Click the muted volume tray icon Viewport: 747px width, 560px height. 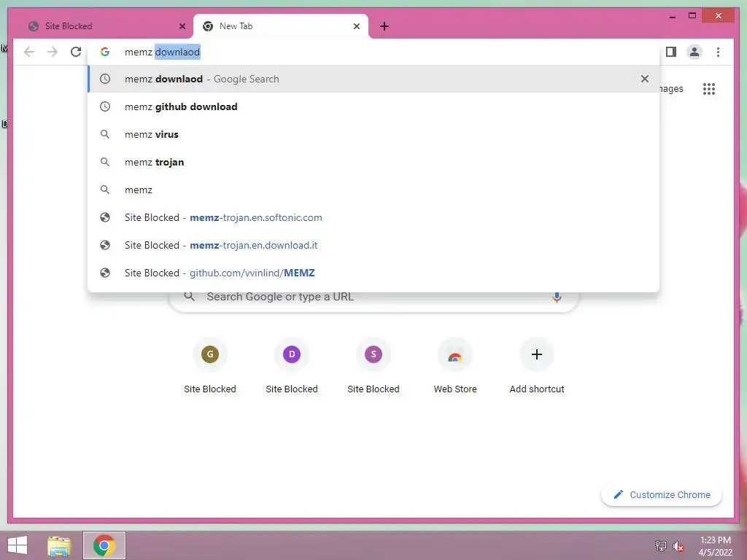click(678, 546)
